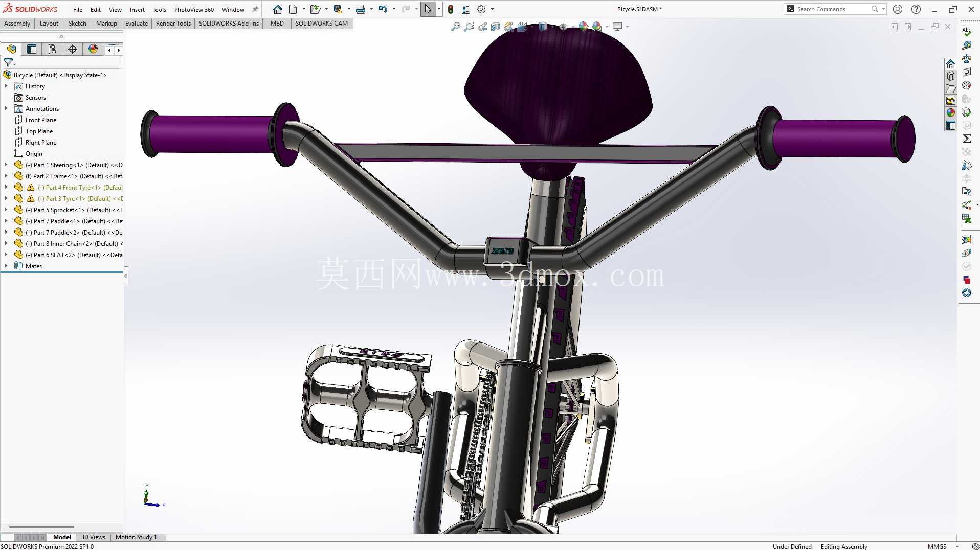Open the File menu
The width and height of the screenshot is (980, 550).
(78, 10)
